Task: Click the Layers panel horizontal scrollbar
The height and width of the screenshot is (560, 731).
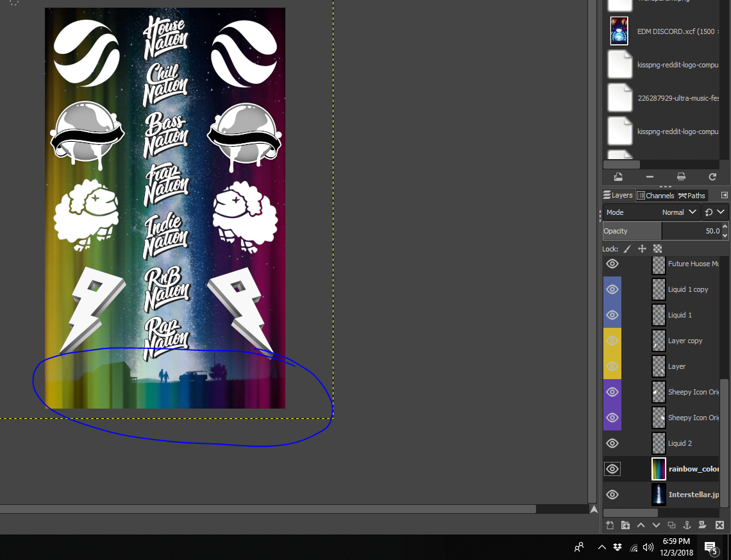Action: (630, 513)
